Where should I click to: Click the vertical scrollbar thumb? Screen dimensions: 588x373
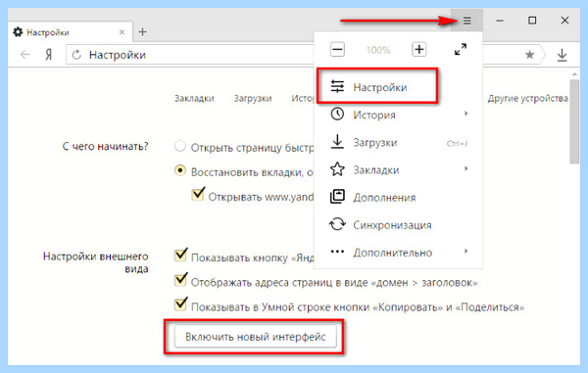[575, 121]
